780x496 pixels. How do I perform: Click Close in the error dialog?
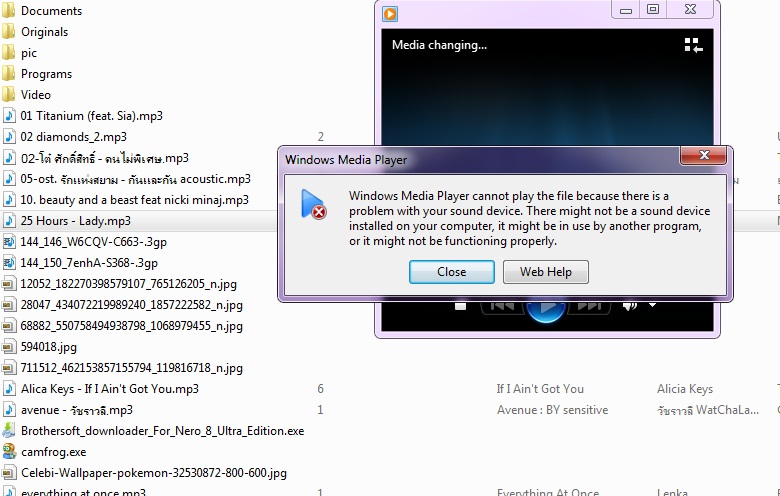[452, 272]
